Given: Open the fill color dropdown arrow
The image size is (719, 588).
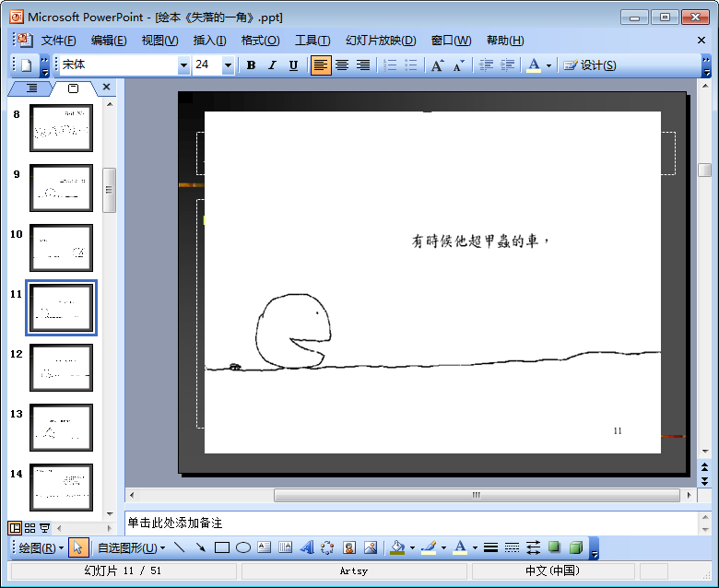Looking at the screenshot, I should pyautogui.click(x=412, y=547).
